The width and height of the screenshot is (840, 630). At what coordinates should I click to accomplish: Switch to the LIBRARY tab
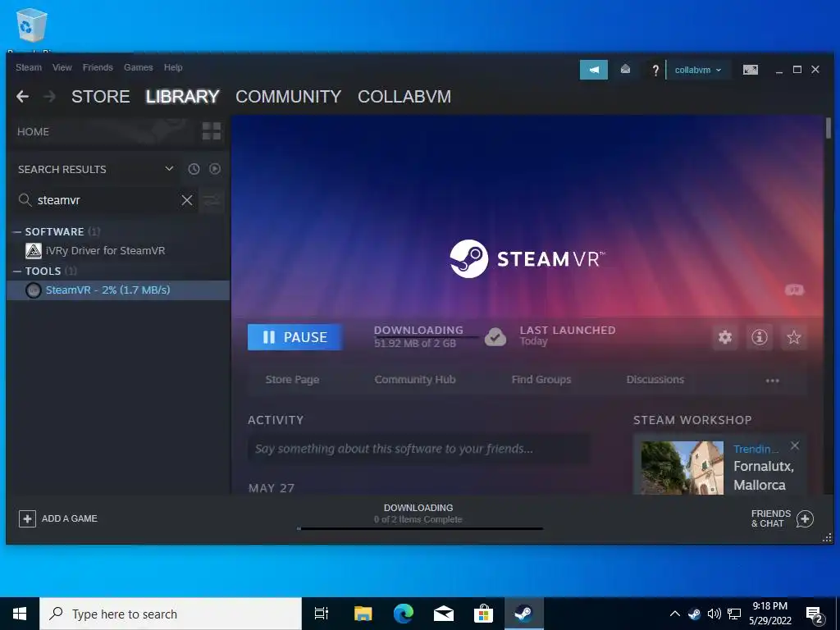click(x=183, y=97)
